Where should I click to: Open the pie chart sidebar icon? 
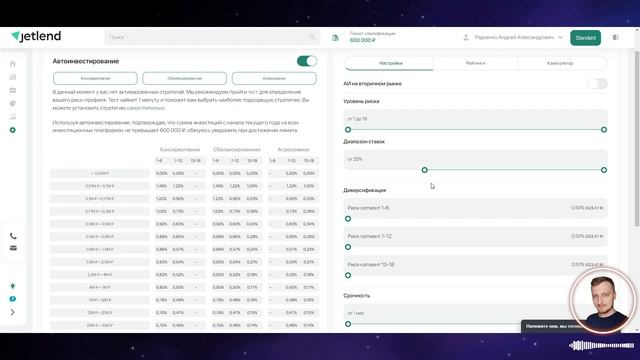pyautogui.click(x=13, y=104)
